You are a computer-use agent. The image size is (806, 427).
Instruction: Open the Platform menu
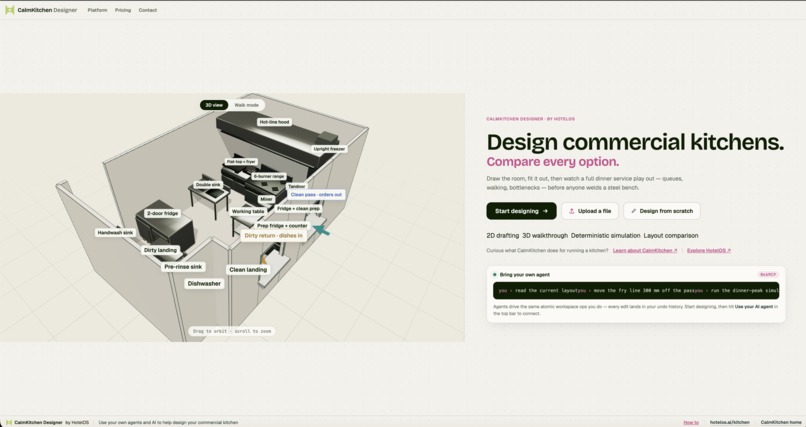click(97, 10)
